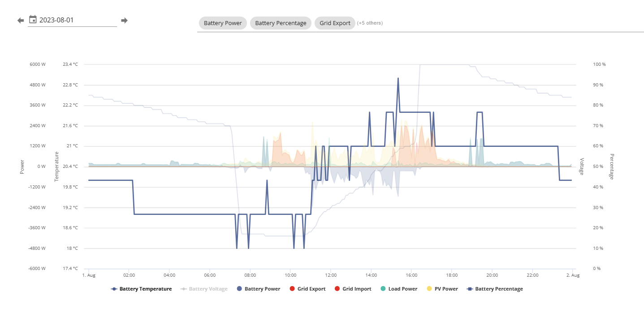The image size is (644, 317).
Task: Toggle Battery Percentage series in legend
Action: (x=495, y=289)
